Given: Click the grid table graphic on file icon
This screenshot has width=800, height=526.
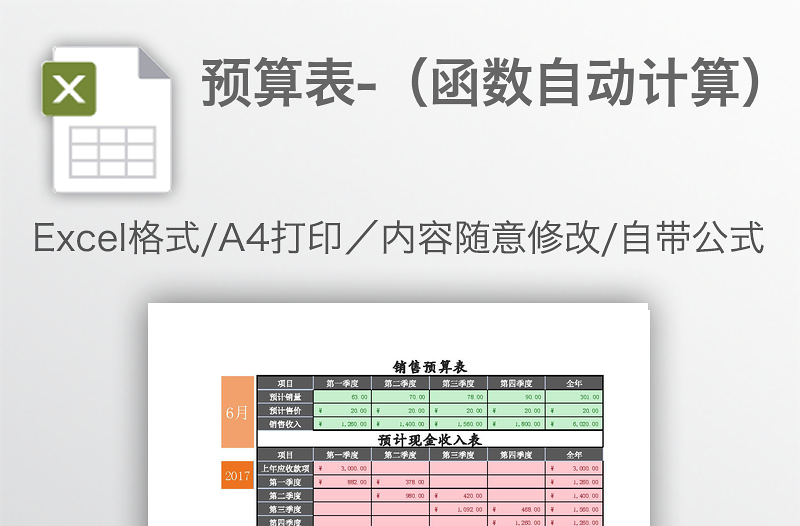Looking at the screenshot, I should pos(112,151).
